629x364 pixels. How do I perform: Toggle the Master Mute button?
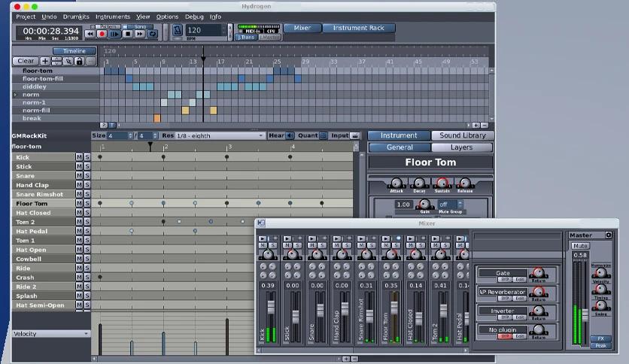(580, 246)
